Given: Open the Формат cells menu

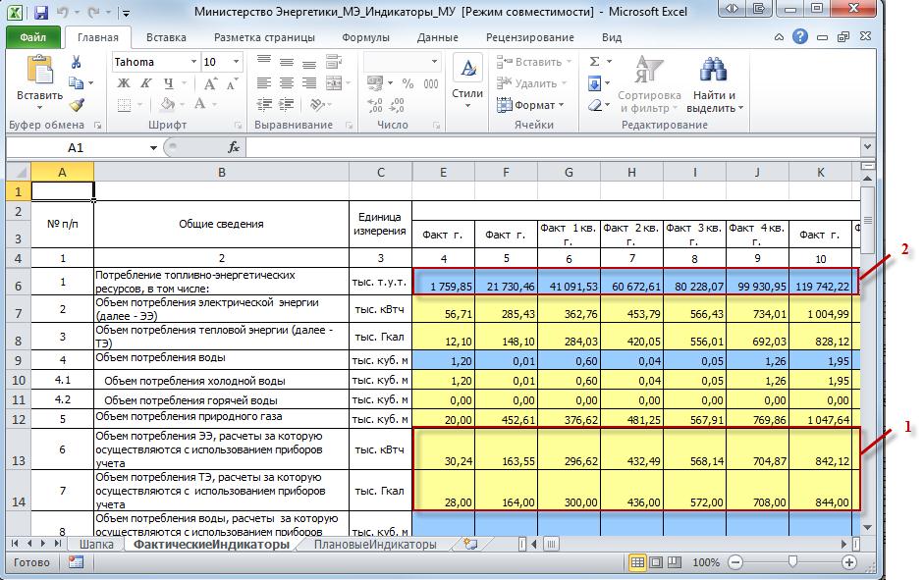Looking at the screenshot, I should pyautogui.click(x=530, y=105).
